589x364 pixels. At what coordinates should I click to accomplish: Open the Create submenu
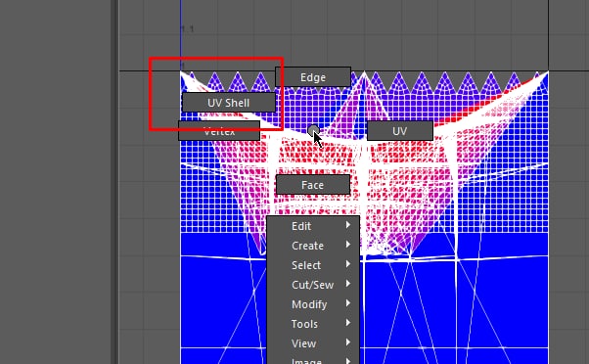click(313, 246)
